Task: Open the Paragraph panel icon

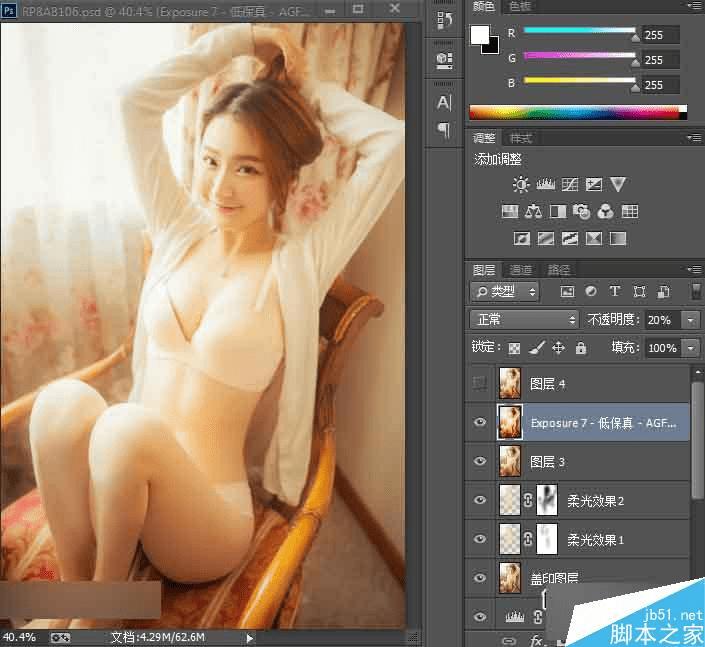Action: pos(444,130)
